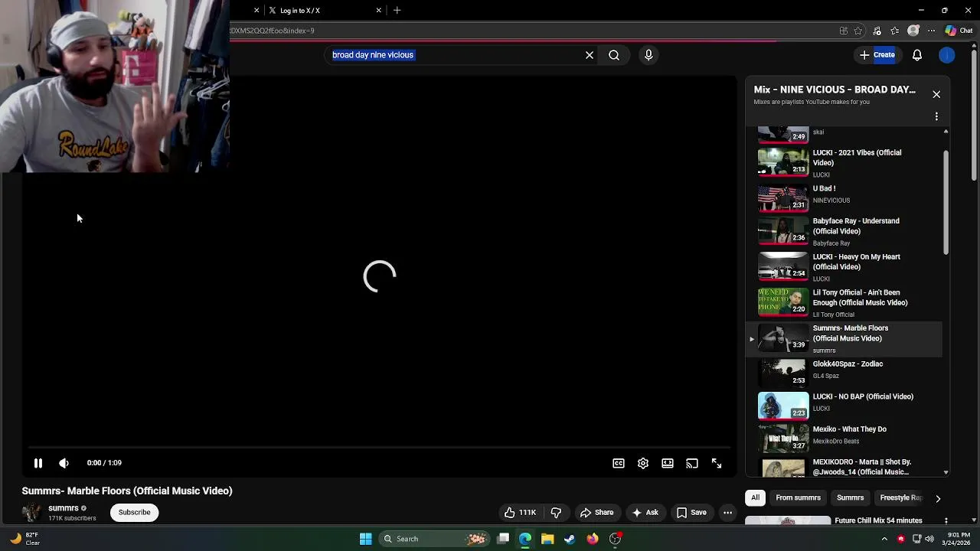
Task: Switch to theater mode
Action: pyautogui.click(x=668, y=463)
